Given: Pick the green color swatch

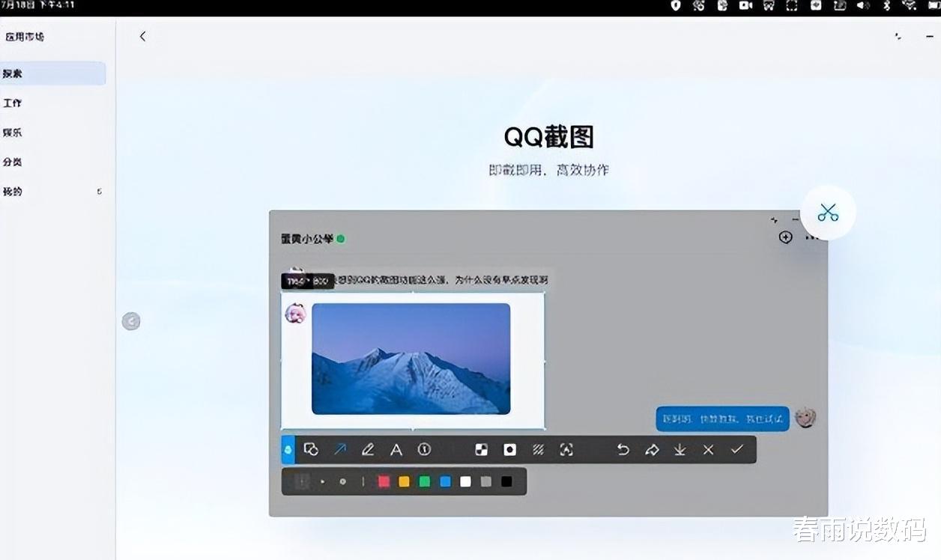Looking at the screenshot, I should (x=425, y=481).
